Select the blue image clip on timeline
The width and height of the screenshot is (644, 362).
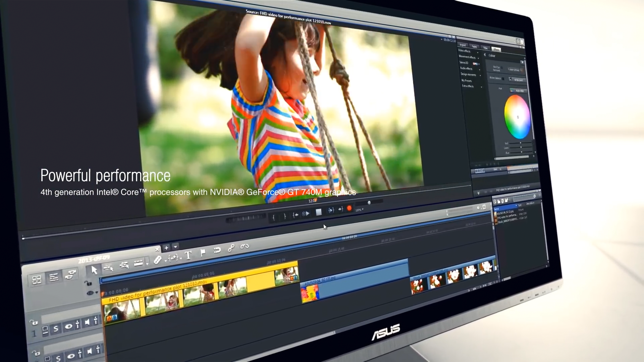355,281
